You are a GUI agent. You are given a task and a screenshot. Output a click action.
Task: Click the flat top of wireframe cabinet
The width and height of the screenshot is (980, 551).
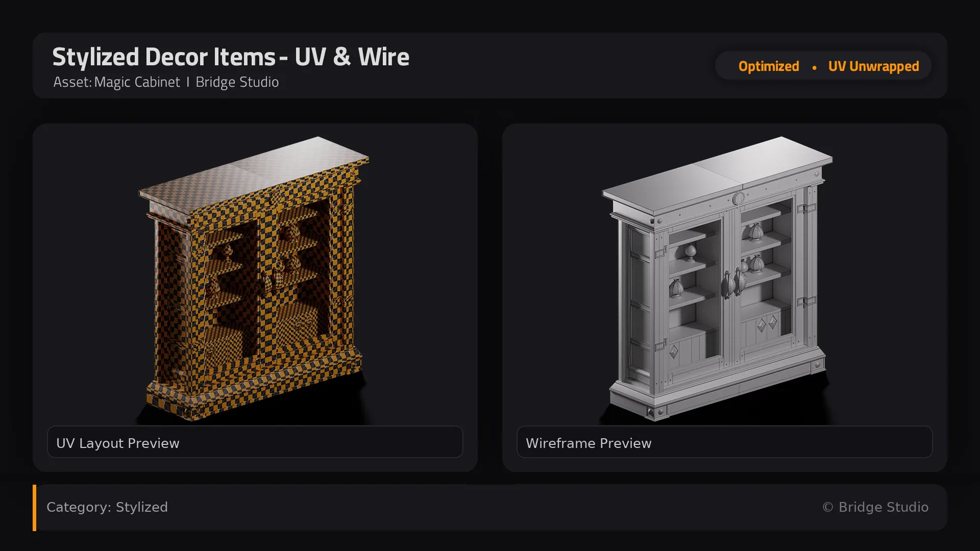coord(717,171)
